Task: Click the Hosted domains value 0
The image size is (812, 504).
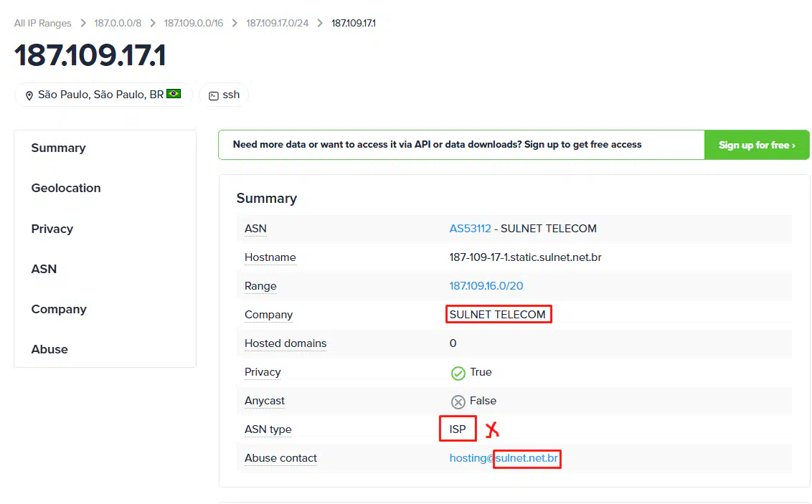Action: tap(453, 343)
